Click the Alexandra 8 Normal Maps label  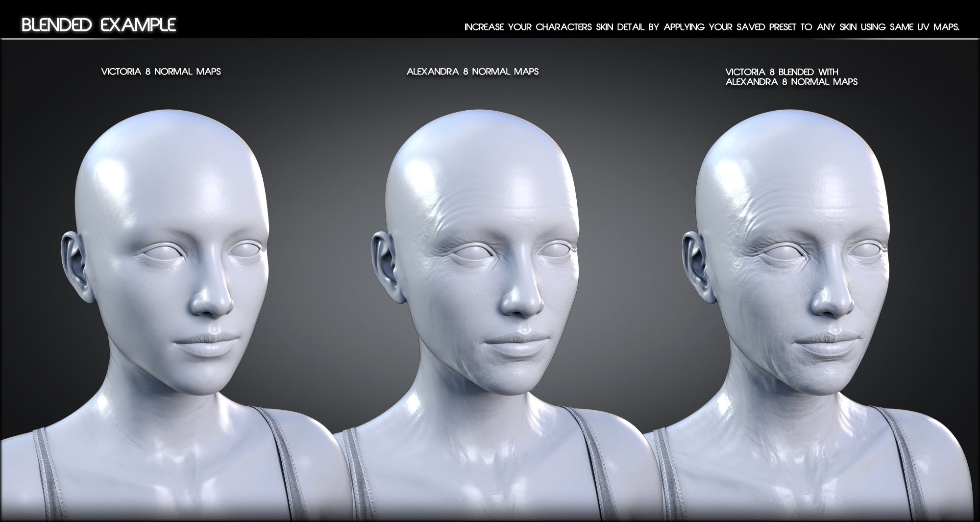pyautogui.click(x=473, y=71)
